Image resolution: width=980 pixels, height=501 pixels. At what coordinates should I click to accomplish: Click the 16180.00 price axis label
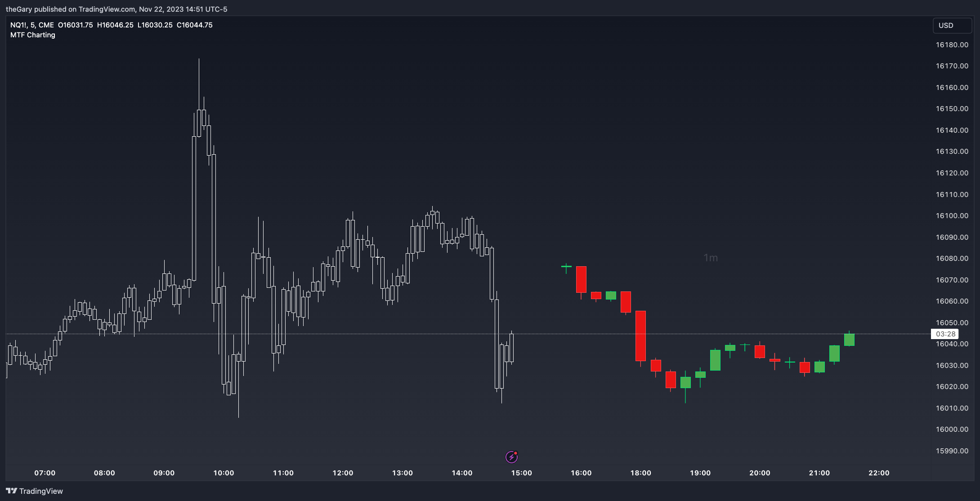click(952, 45)
